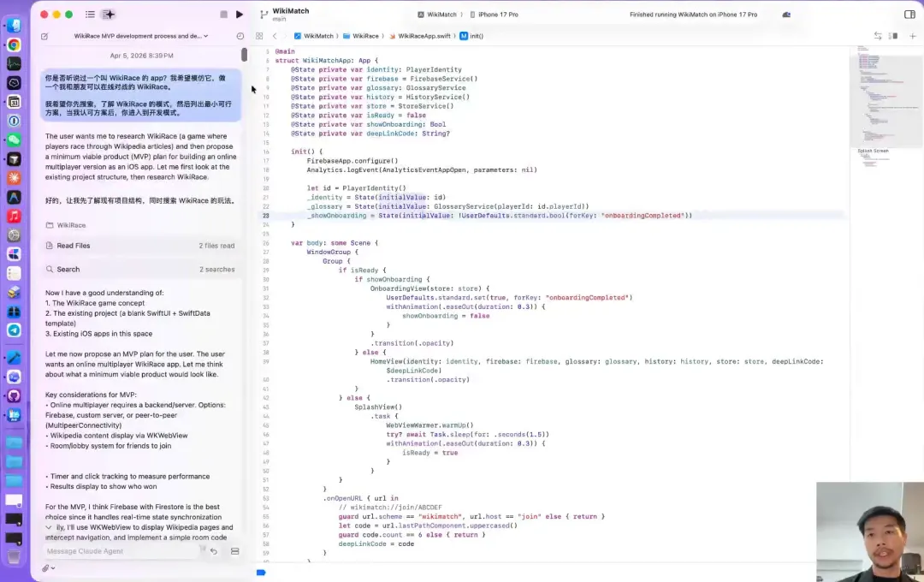Viewport: 924px width, 582px height.
Task: Open the paperclip attachment menu
Action: coord(48,567)
